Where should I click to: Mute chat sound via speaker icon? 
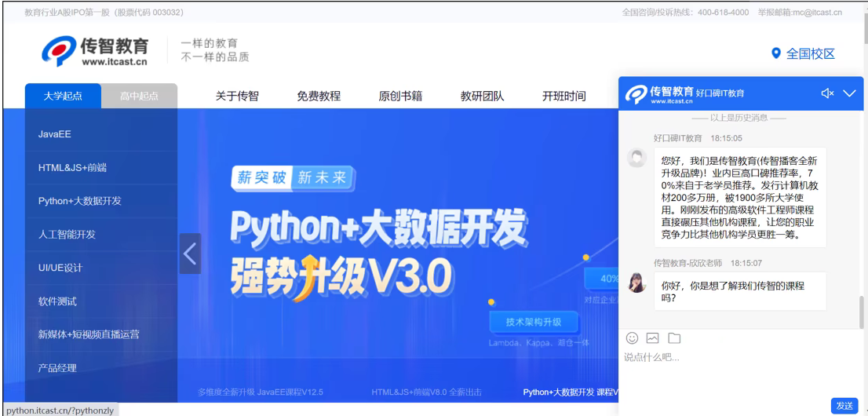pos(828,93)
